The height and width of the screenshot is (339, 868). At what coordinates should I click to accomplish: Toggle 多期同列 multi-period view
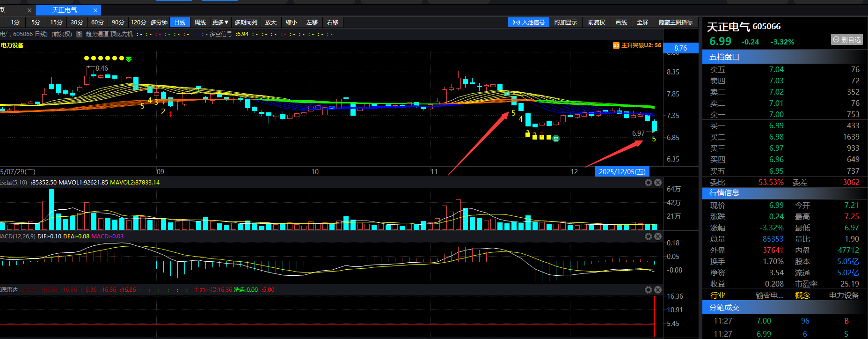246,22
